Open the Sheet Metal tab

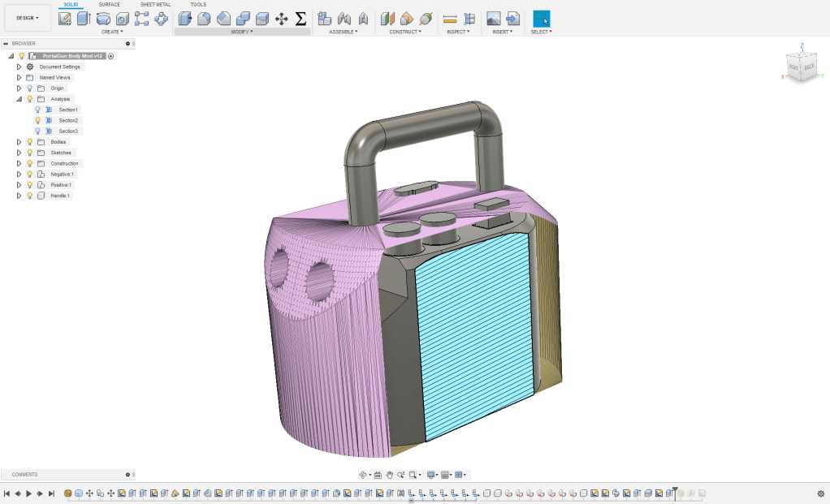(155, 4)
